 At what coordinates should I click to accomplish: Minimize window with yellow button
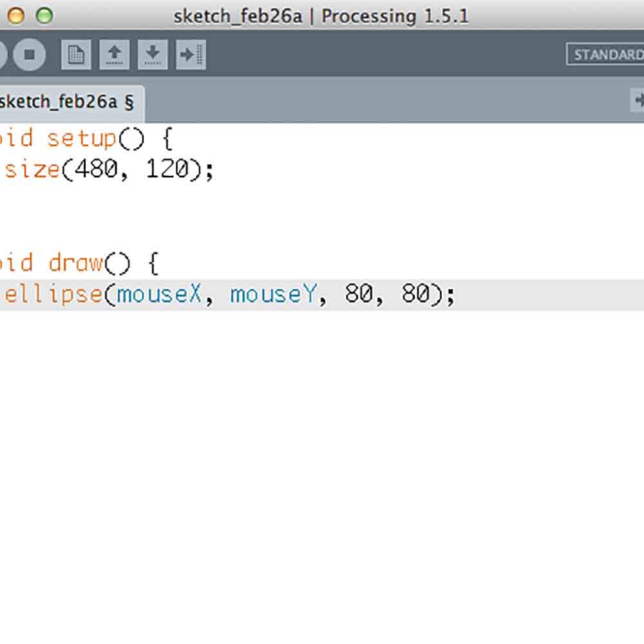[x=16, y=16]
